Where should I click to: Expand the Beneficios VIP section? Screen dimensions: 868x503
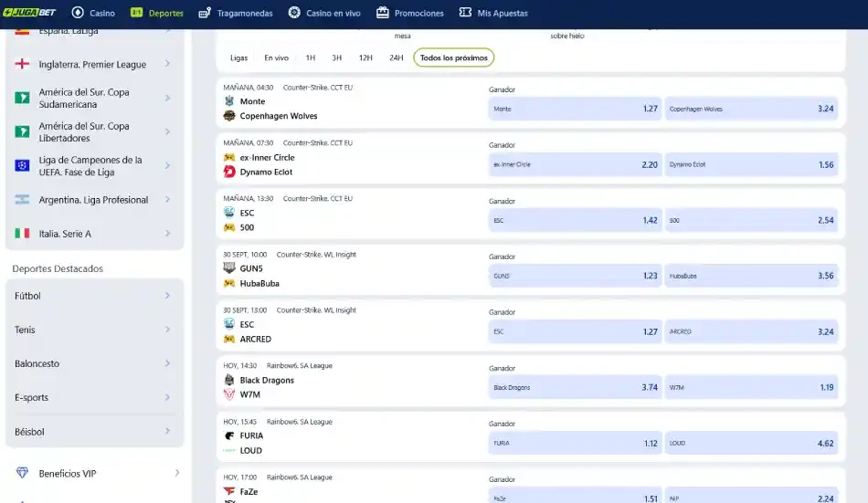coord(176,474)
